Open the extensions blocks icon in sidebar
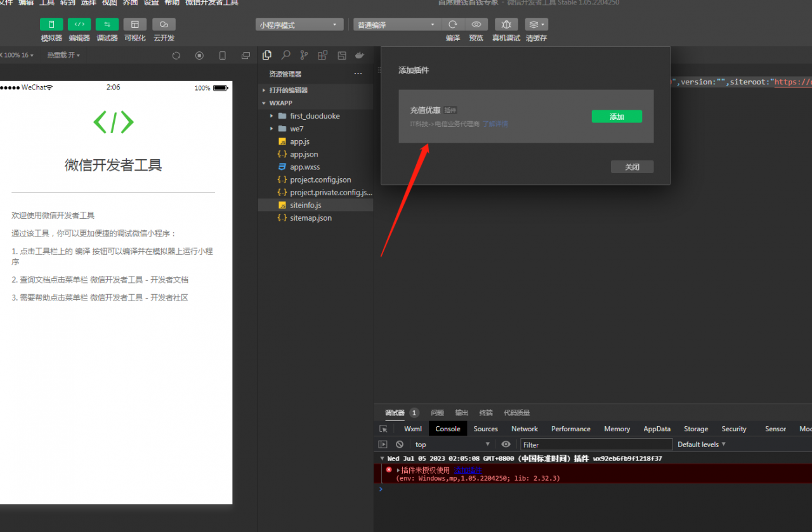This screenshot has height=532, width=812. pos(323,55)
